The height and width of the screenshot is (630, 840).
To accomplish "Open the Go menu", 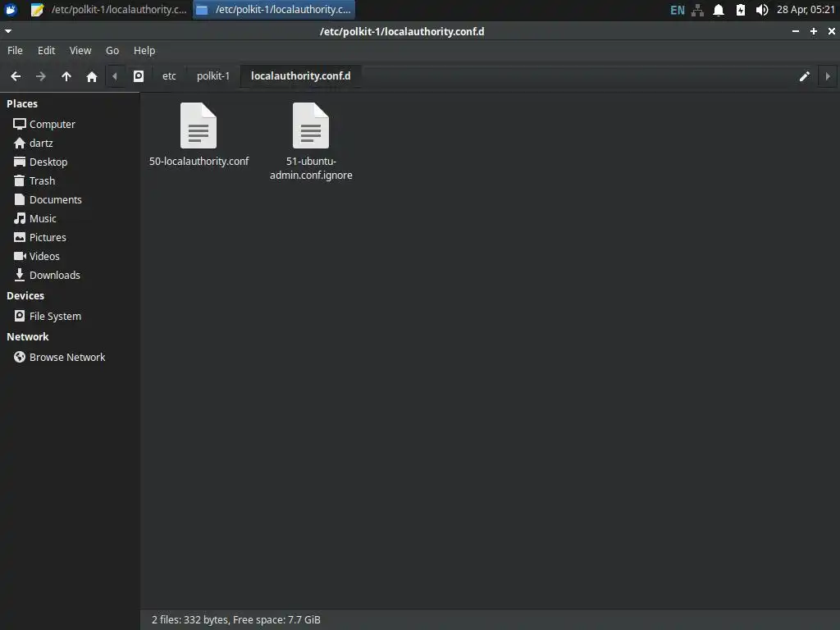I will coord(112,50).
